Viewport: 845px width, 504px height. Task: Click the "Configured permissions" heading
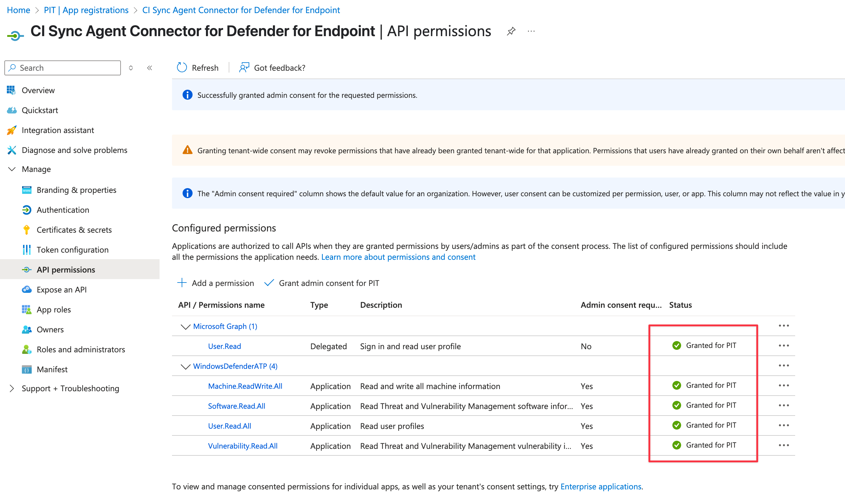224,228
